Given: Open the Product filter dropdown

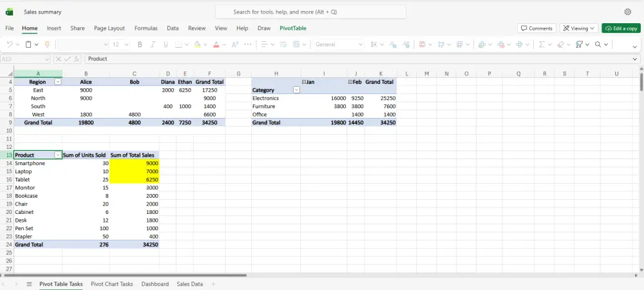Looking at the screenshot, I should 58,155.
